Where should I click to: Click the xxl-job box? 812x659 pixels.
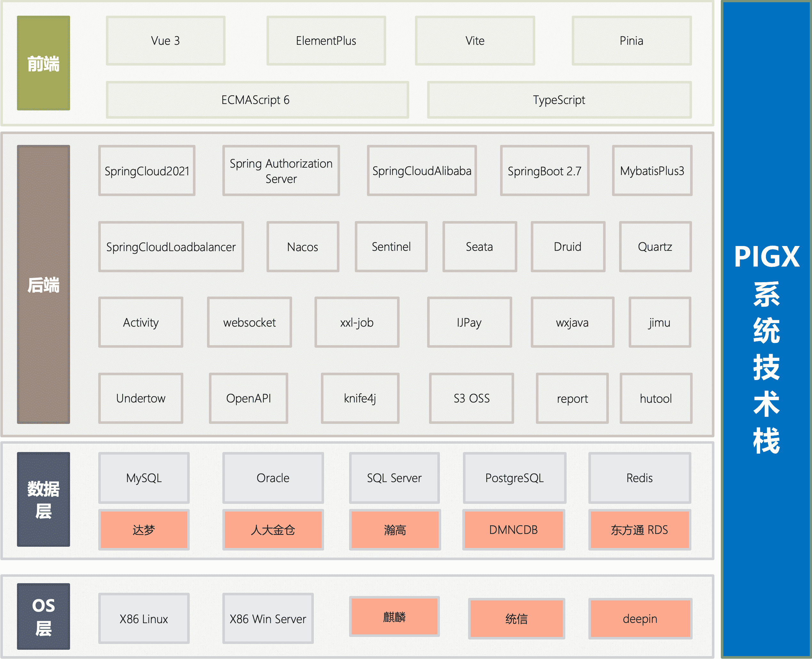coord(357,322)
